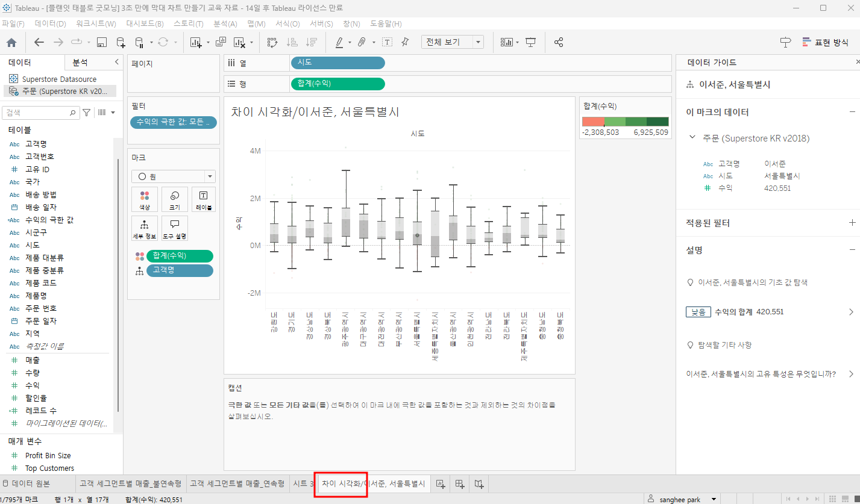The height and width of the screenshot is (504, 860).
Task: Save the workbook using the disk icon
Action: point(102,42)
